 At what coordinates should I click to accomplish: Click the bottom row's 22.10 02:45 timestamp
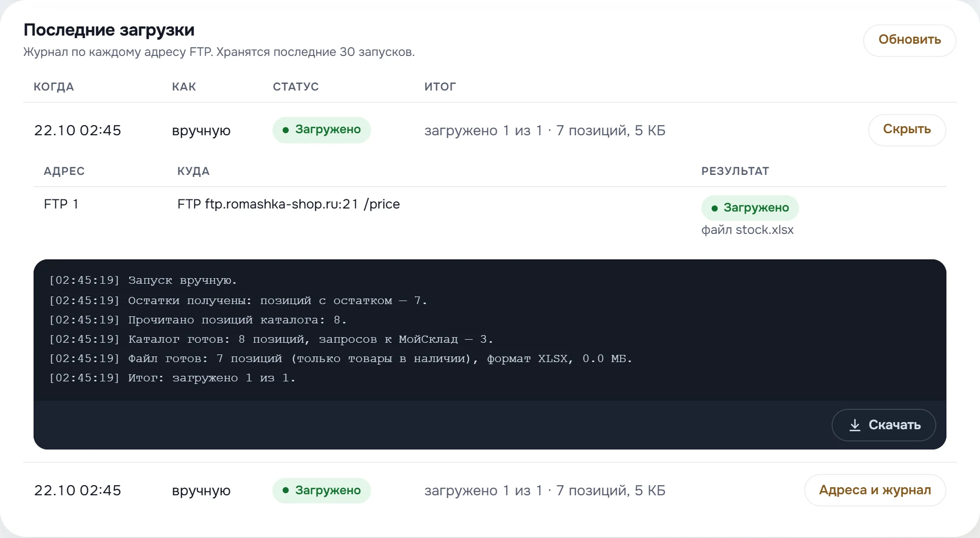click(x=78, y=491)
